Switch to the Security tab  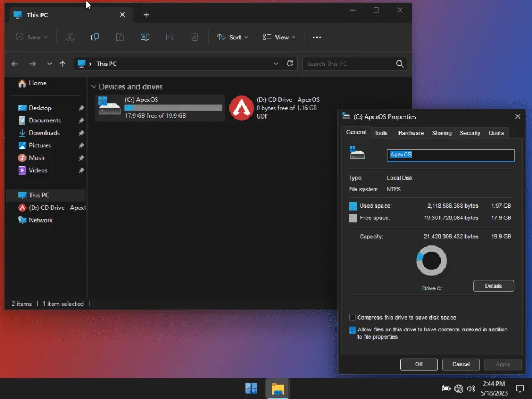tap(470, 133)
